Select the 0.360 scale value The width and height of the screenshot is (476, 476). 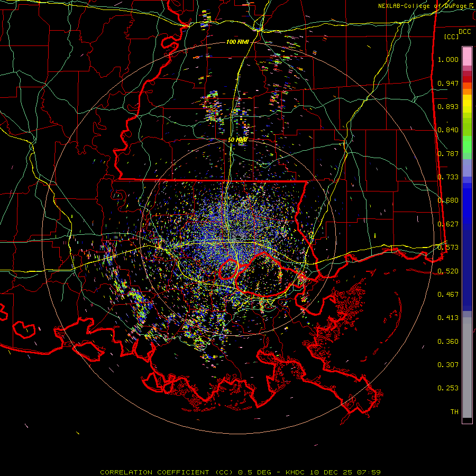[448, 342]
